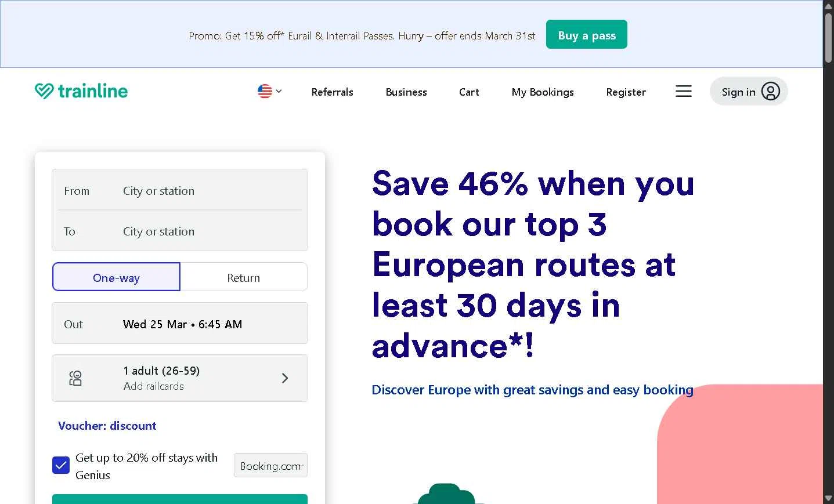
Task: Click the user profile avatar icon
Action: [770, 92]
